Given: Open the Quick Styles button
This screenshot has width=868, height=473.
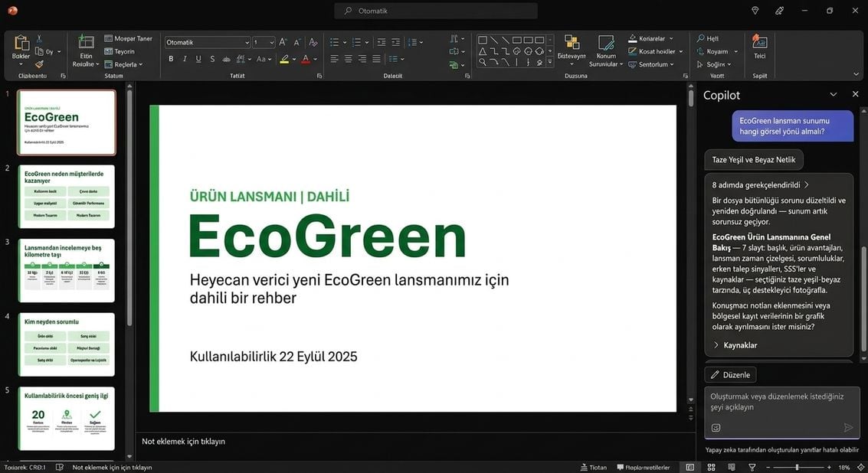Looking at the screenshot, I should [x=606, y=51].
